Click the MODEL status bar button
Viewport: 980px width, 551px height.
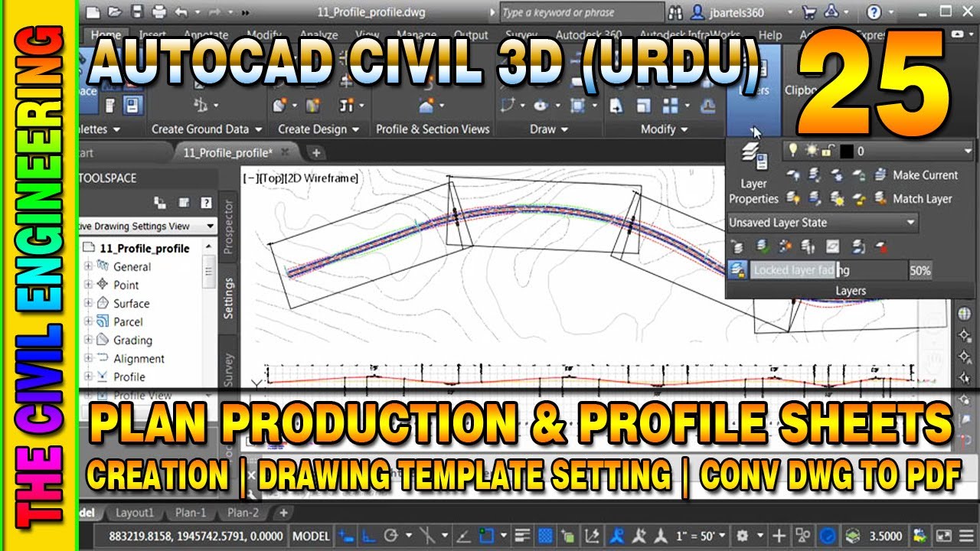(x=312, y=536)
